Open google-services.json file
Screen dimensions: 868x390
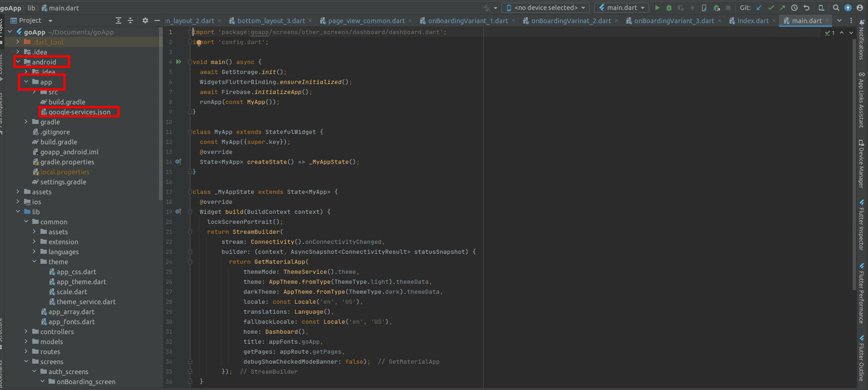click(79, 112)
